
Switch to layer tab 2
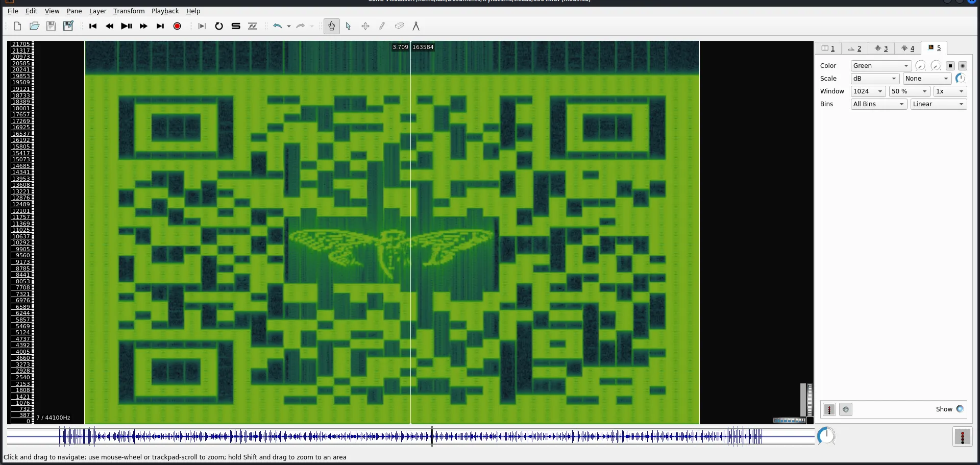tap(854, 48)
